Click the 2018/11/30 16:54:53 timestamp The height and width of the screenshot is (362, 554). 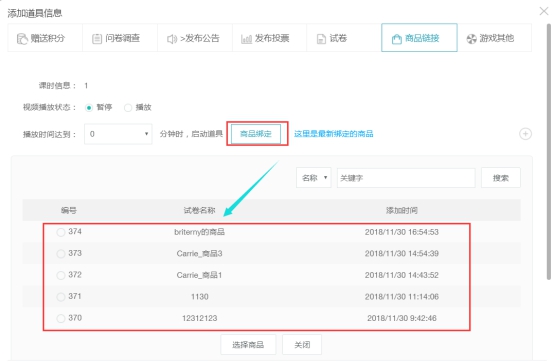tap(402, 232)
